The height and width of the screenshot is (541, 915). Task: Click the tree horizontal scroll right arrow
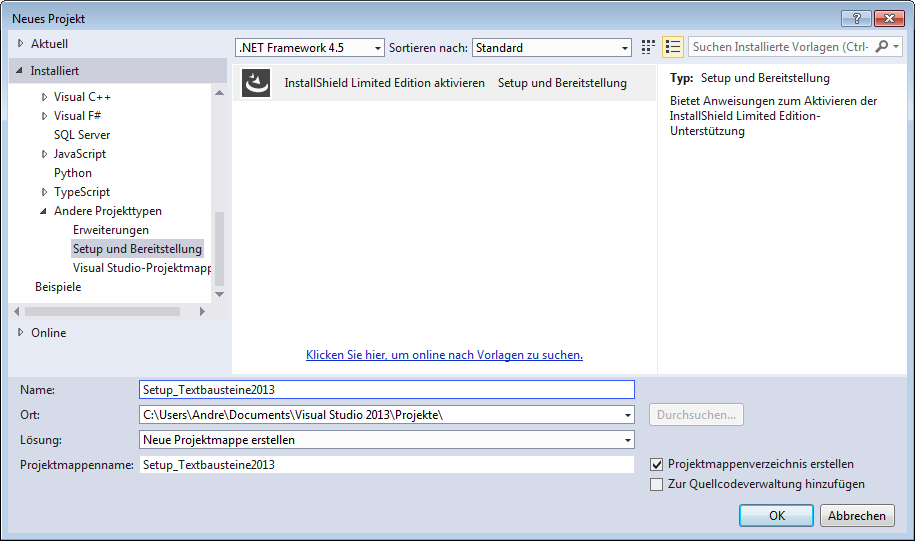(x=202, y=312)
